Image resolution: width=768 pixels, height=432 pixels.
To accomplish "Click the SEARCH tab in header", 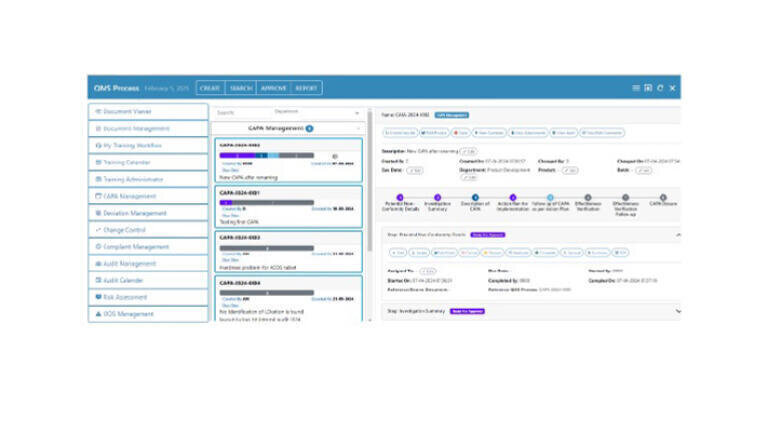I will pyautogui.click(x=241, y=88).
